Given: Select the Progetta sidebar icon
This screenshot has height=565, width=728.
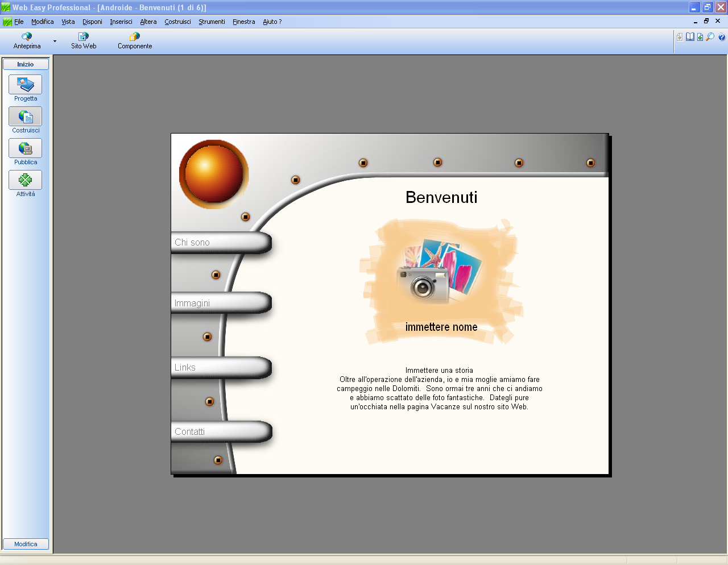Looking at the screenshot, I should pyautogui.click(x=26, y=85).
